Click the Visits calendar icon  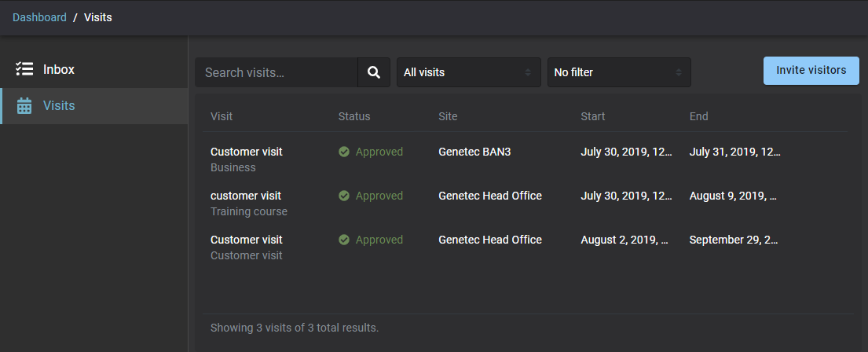24,106
